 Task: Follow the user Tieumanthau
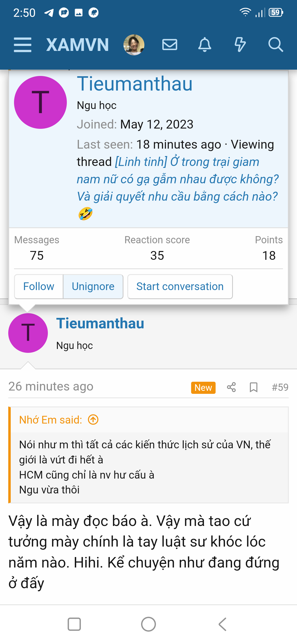tap(38, 286)
